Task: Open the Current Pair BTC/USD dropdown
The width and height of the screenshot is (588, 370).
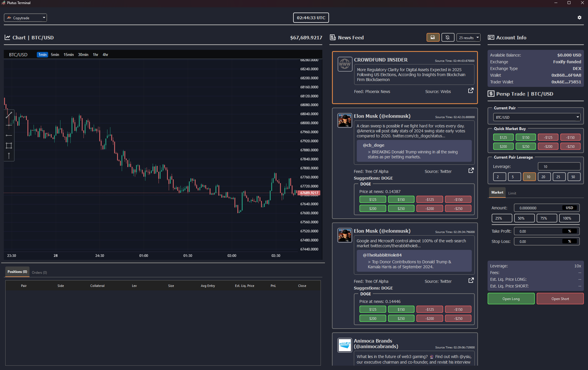Action: tap(537, 117)
